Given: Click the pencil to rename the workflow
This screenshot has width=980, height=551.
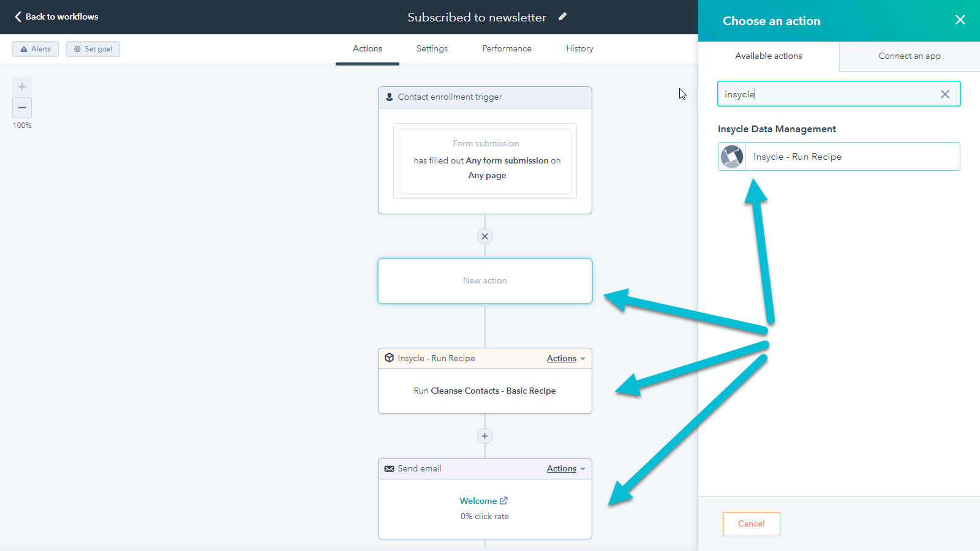Looking at the screenshot, I should pyautogui.click(x=562, y=17).
